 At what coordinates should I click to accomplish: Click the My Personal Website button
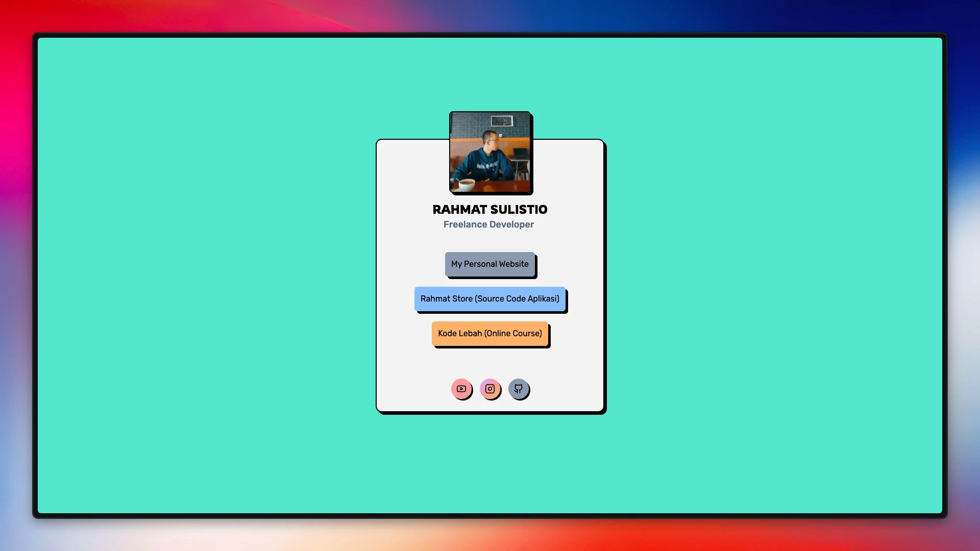pyautogui.click(x=489, y=264)
